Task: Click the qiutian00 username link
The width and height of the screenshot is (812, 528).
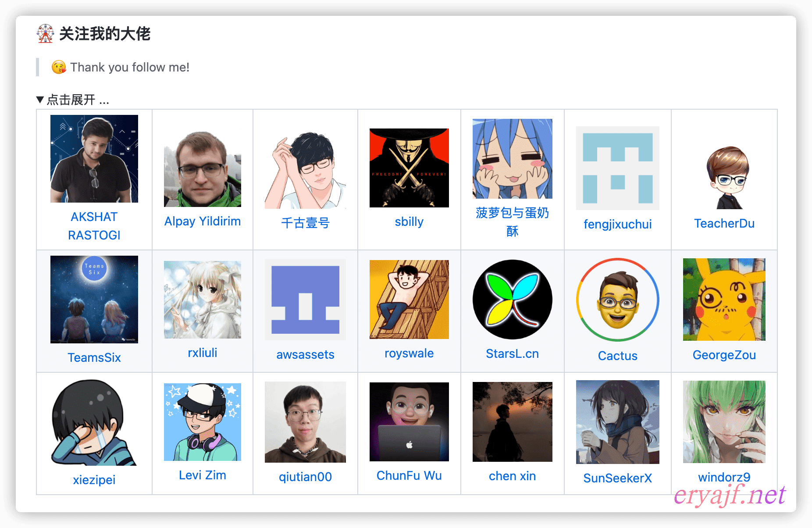Action: point(305,477)
